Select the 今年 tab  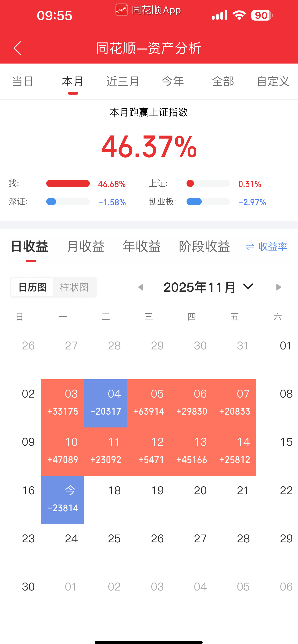(x=173, y=82)
